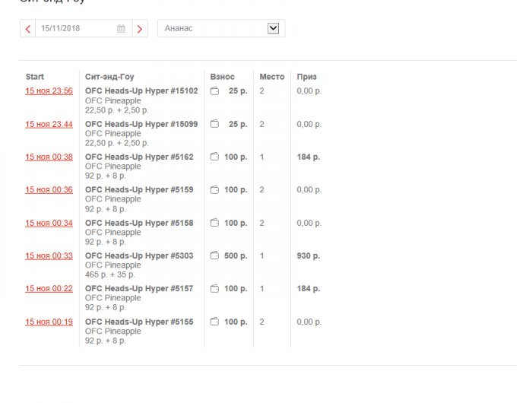Click wallet icon for tournament #5303

point(215,255)
